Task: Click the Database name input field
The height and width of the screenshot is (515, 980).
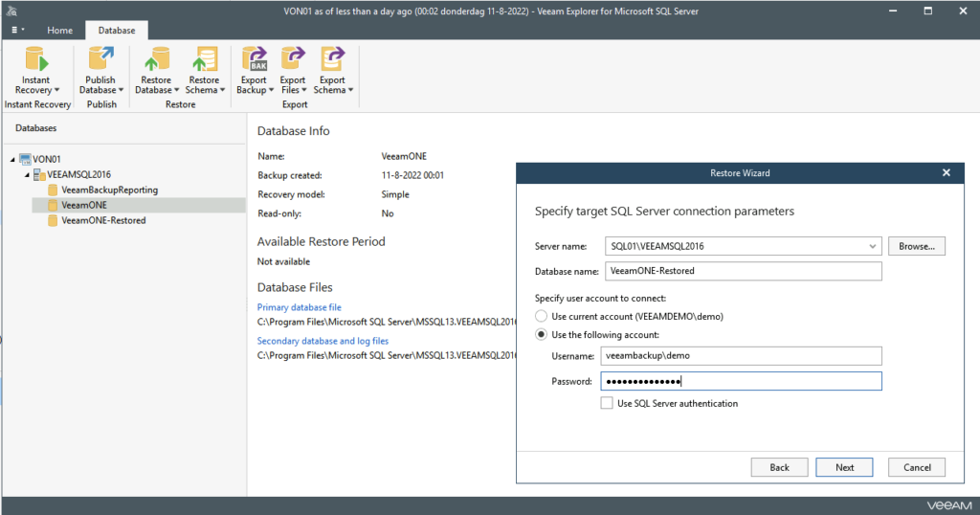Action: [741, 271]
